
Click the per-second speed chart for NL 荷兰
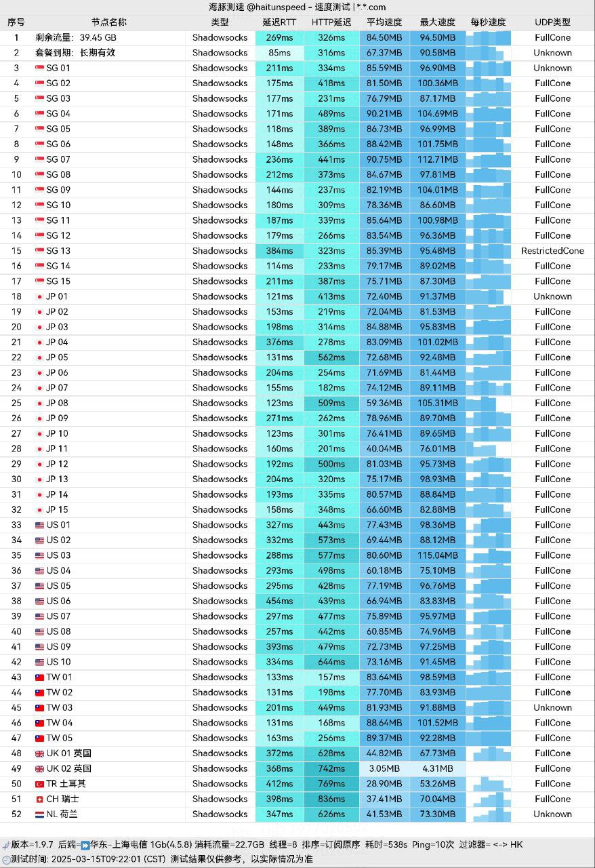click(489, 814)
